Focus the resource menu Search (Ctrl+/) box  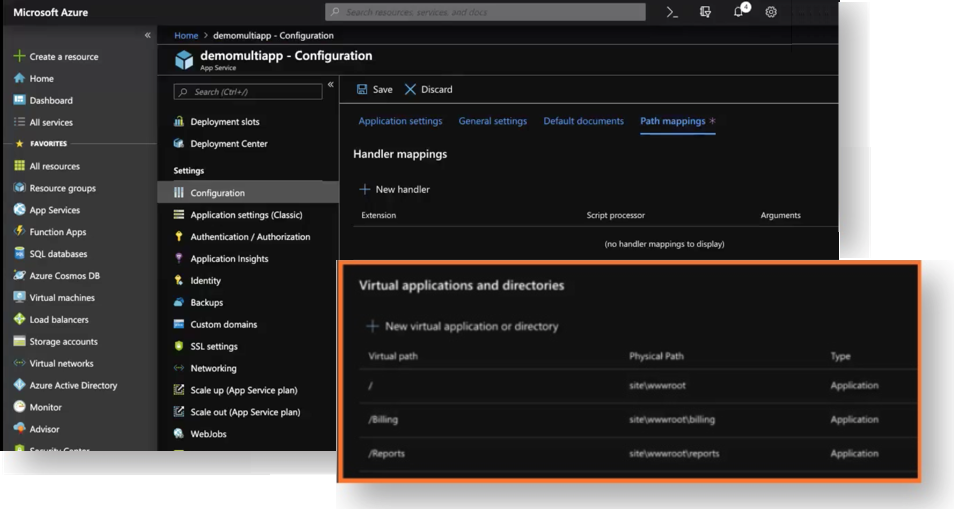pyautogui.click(x=248, y=92)
